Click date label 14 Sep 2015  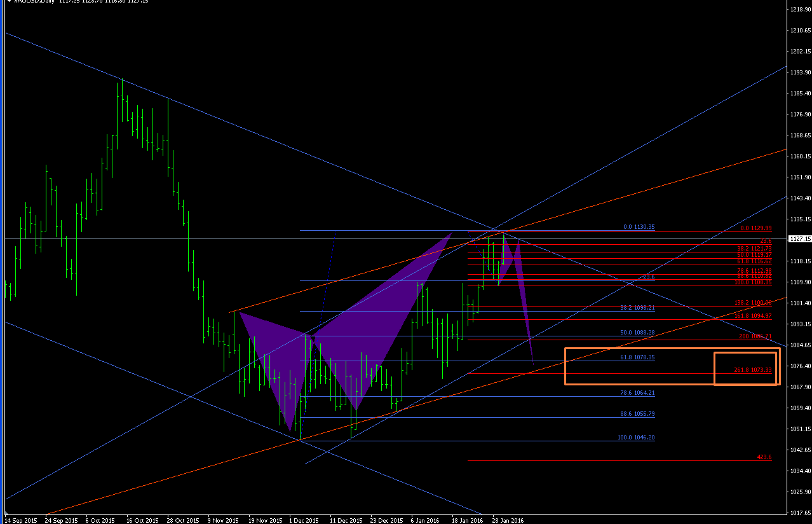point(20,520)
